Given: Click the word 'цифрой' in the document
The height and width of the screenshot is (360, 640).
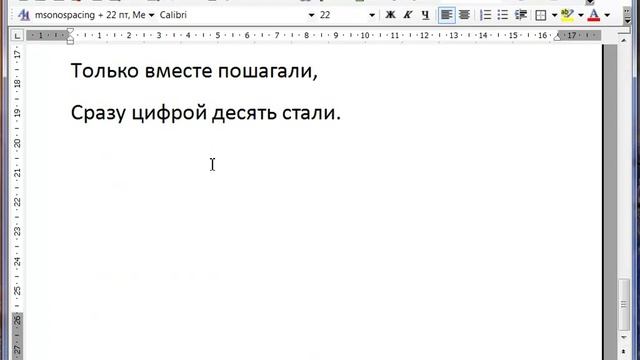Looking at the screenshot, I should pyautogui.click(x=169, y=113).
